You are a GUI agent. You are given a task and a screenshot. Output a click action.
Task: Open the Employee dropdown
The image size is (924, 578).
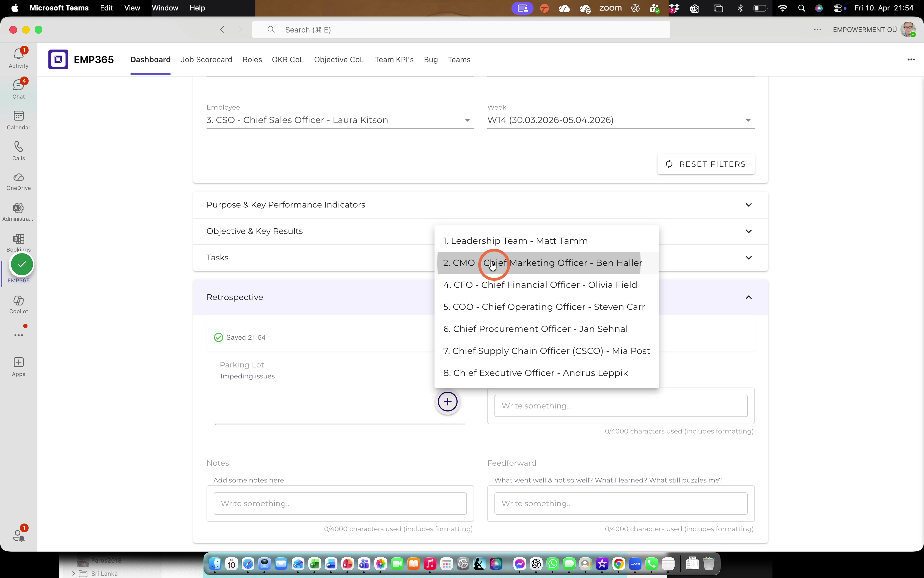click(340, 120)
